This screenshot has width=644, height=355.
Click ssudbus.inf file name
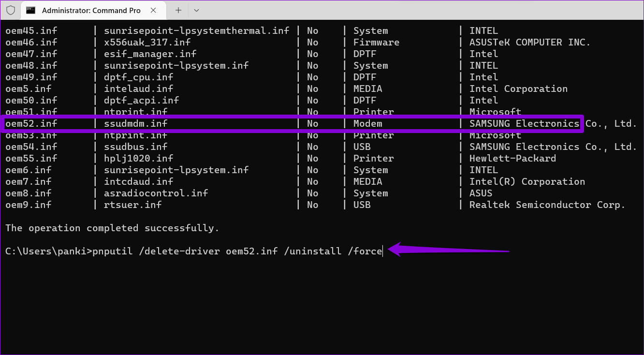point(136,147)
